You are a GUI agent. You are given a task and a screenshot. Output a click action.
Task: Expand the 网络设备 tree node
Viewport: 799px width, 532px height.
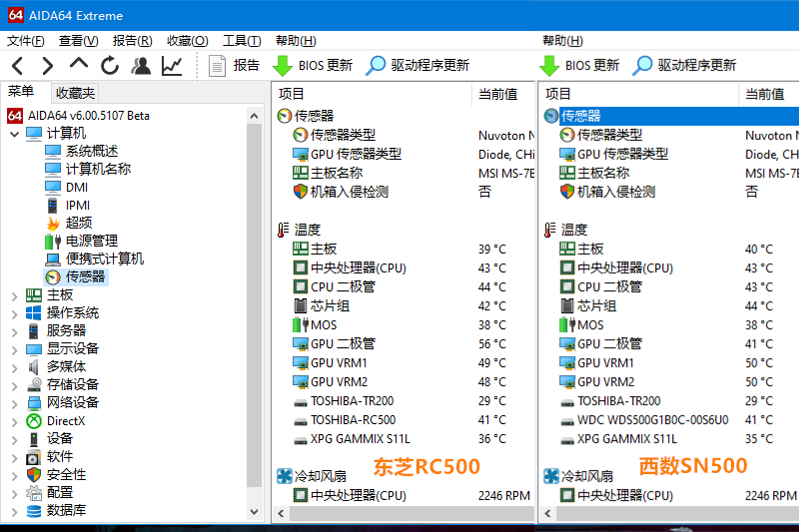click(15, 403)
